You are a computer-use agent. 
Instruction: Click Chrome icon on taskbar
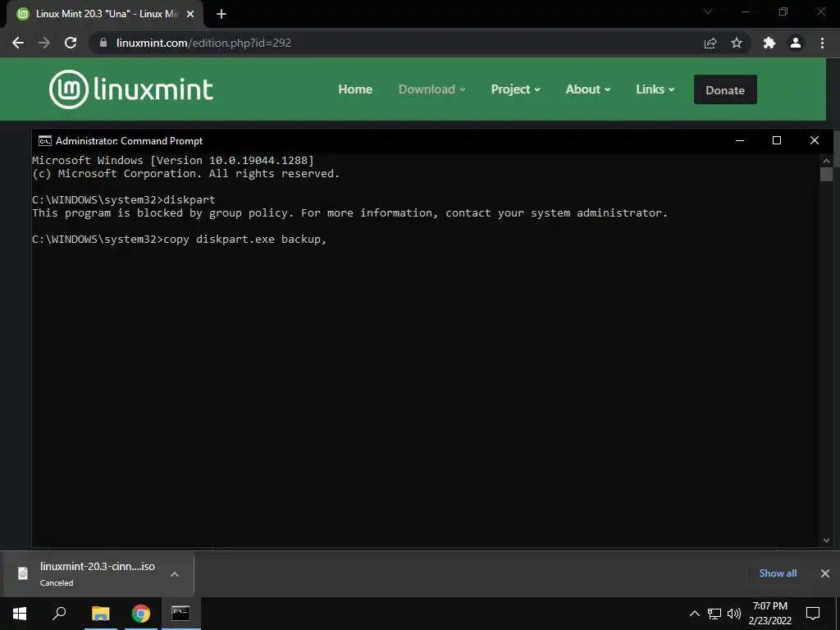pyautogui.click(x=141, y=614)
